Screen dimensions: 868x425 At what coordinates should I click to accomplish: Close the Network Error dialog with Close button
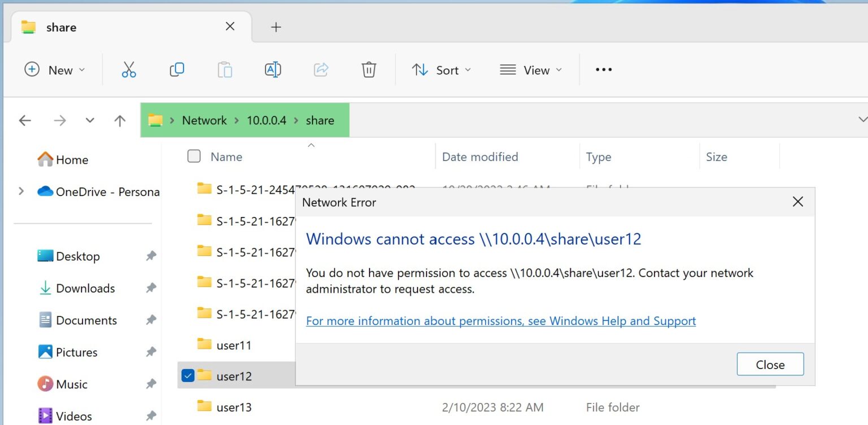pos(770,364)
